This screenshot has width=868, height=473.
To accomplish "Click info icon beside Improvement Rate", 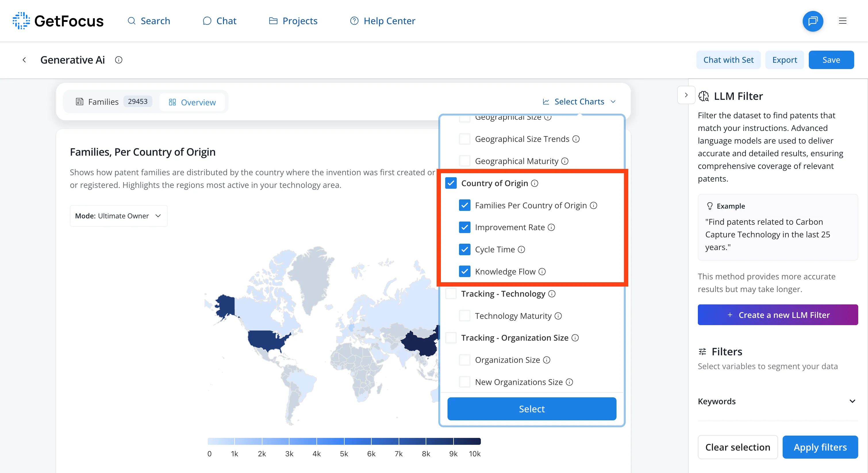I will click(551, 227).
